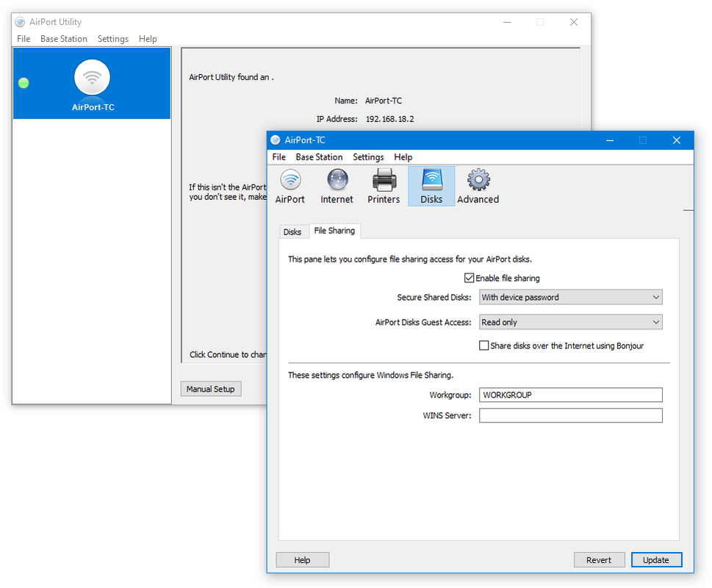
Task: Click the AirPort-TC window title icon
Action: pyautogui.click(x=275, y=140)
